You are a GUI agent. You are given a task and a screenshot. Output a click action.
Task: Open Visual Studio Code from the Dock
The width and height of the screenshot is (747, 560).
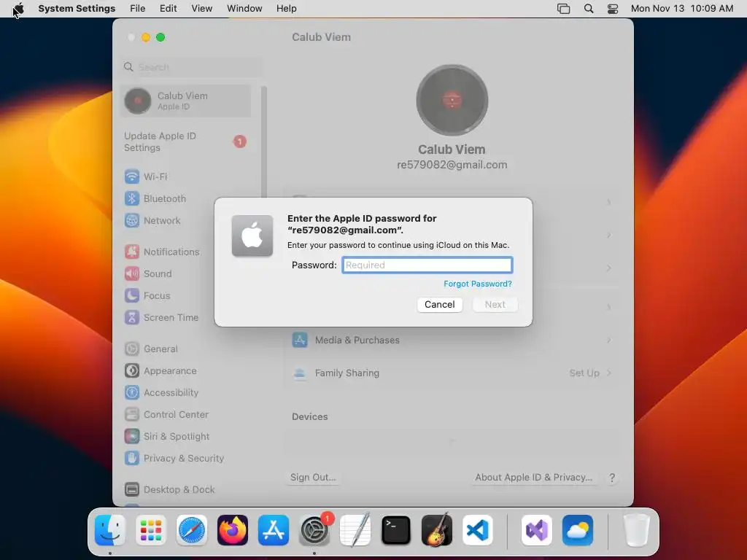tap(477, 530)
